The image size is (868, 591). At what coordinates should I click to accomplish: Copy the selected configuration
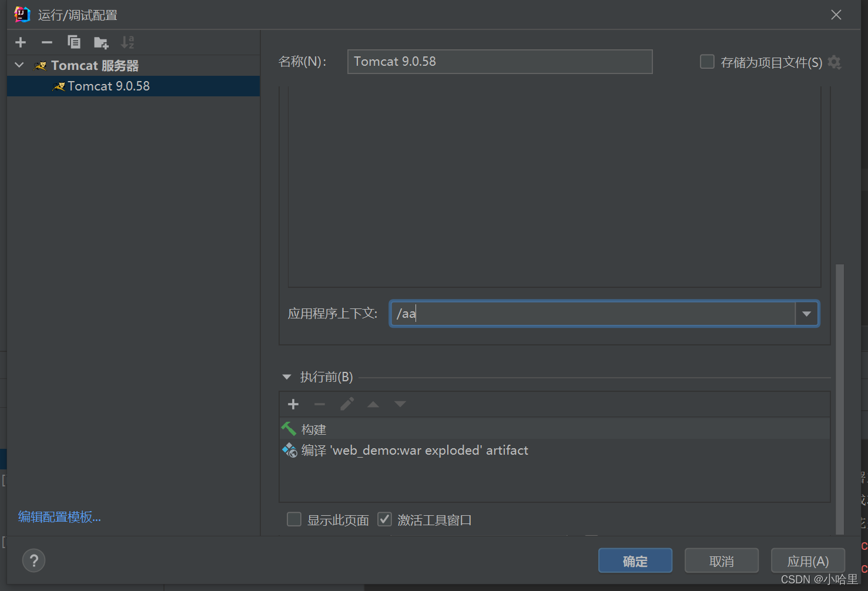click(74, 42)
